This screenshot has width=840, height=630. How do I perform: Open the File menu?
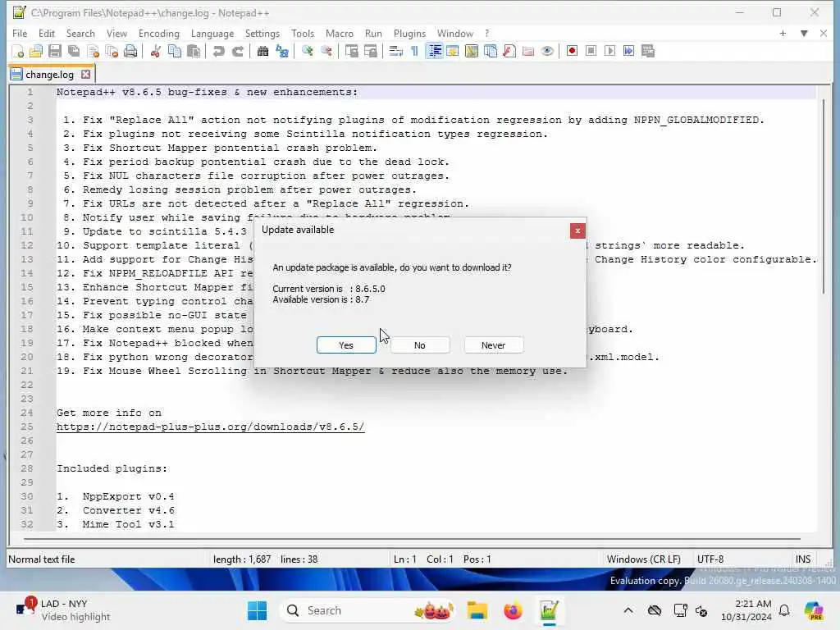click(x=20, y=33)
